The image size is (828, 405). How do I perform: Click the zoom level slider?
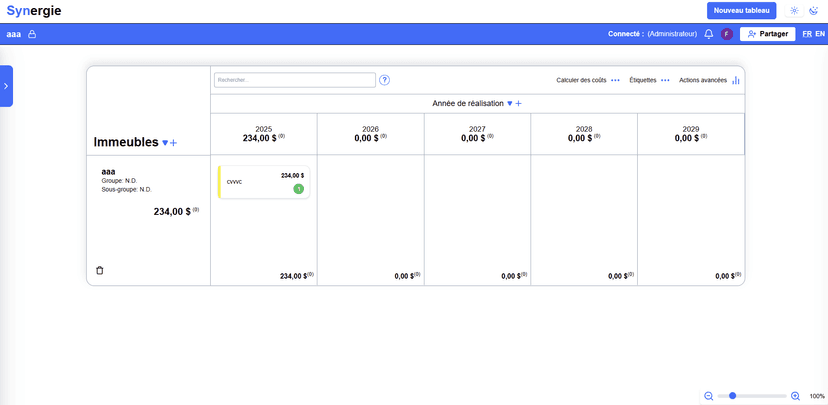(752, 396)
